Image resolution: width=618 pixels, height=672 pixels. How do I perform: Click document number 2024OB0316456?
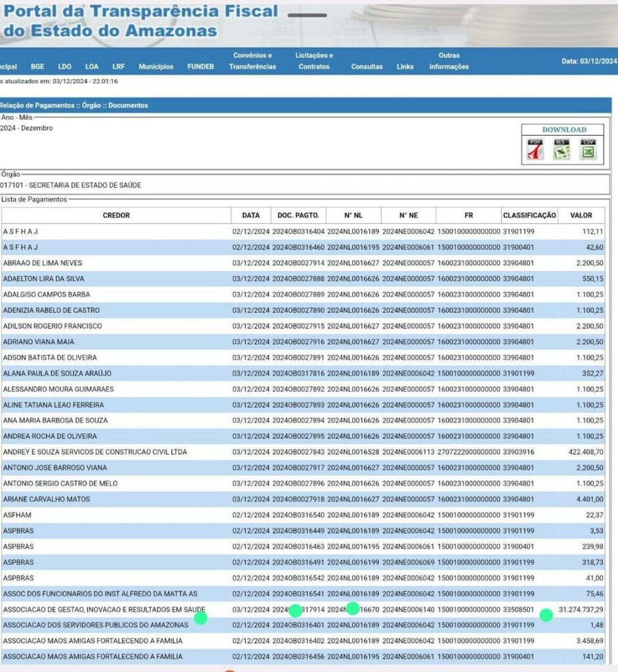[x=299, y=656]
